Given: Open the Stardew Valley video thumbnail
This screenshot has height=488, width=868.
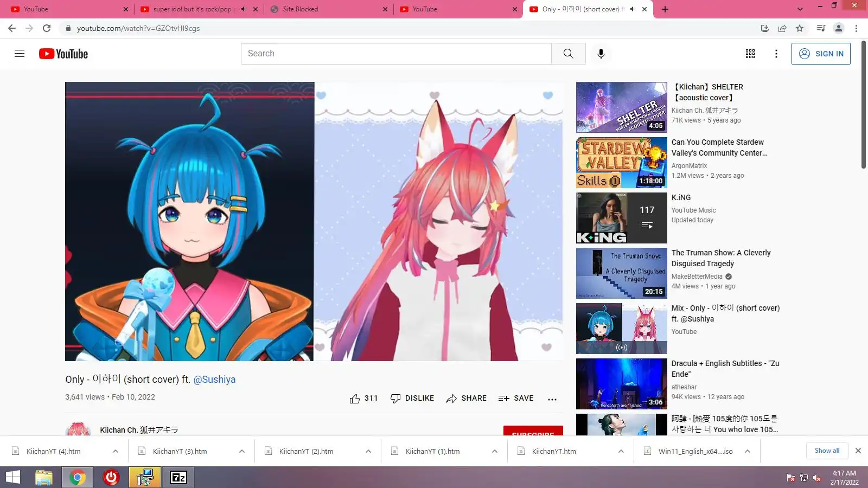Looking at the screenshot, I should tap(622, 163).
